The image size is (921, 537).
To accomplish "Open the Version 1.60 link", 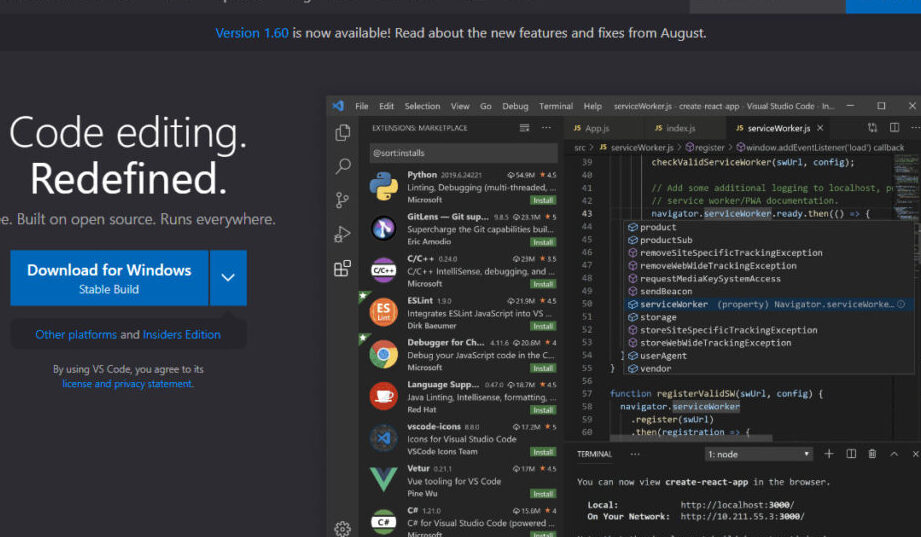I will (x=252, y=33).
